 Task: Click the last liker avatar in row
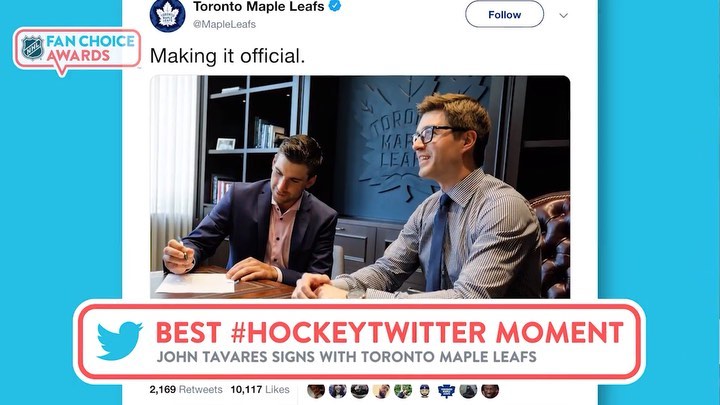coord(489,390)
